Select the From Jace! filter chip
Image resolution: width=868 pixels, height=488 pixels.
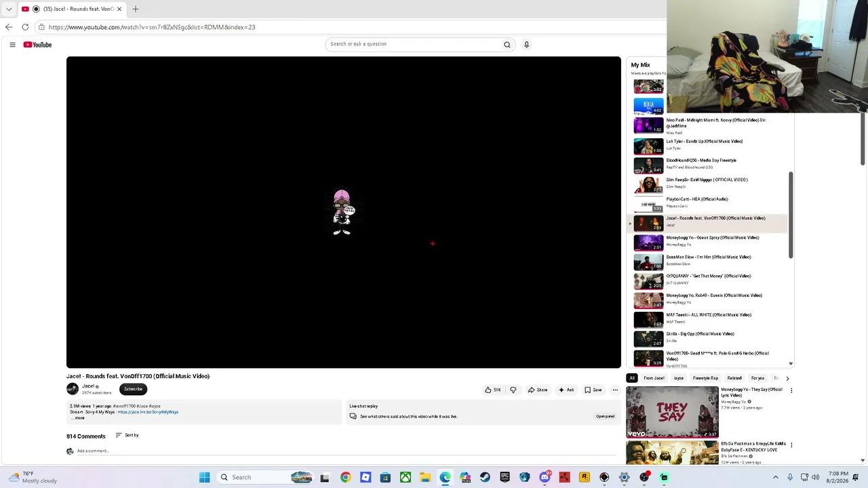(x=654, y=378)
